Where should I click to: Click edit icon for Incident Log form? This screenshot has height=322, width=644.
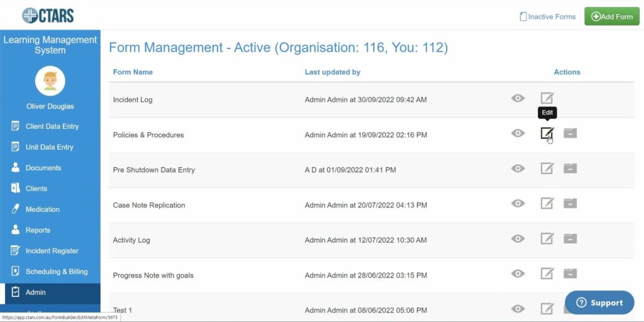point(547,98)
